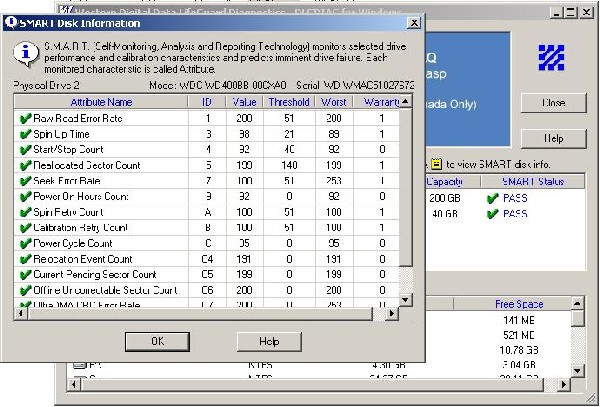The height and width of the screenshot is (407, 600).
Task: Click Help button in SMART Disk Information dialog
Action: [269, 342]
